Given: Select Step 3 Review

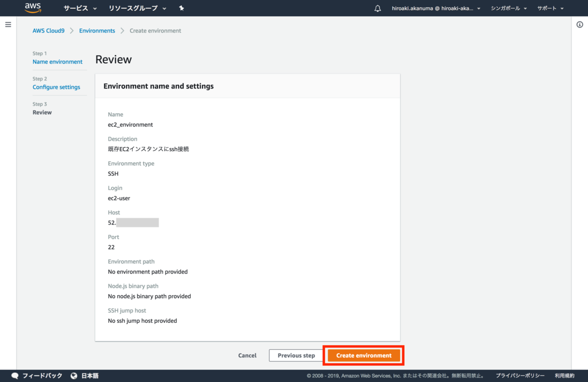Looking at the screenshot, I should 42,112.
